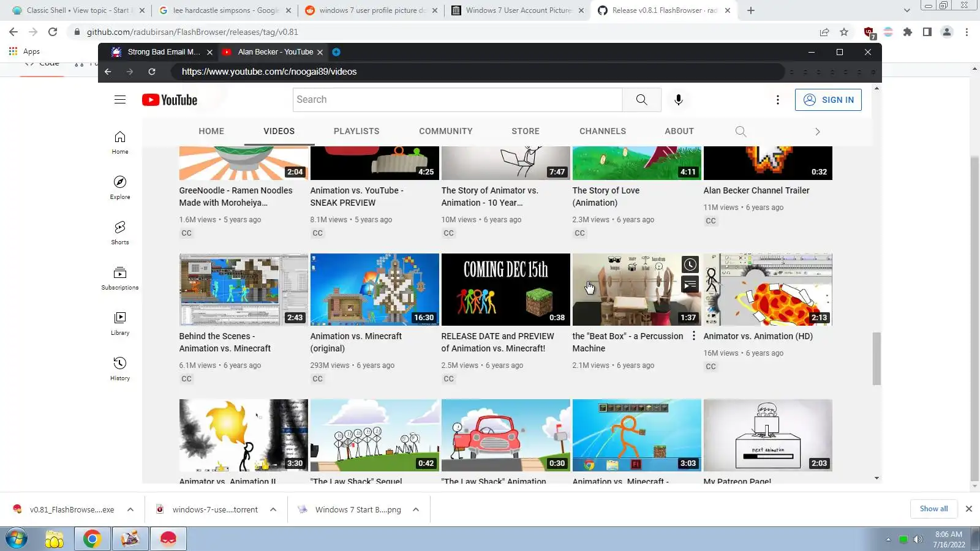The image size is (980, 551).
Task: Reload the page in FlashBrowser
Action: (x=152, y=72)
